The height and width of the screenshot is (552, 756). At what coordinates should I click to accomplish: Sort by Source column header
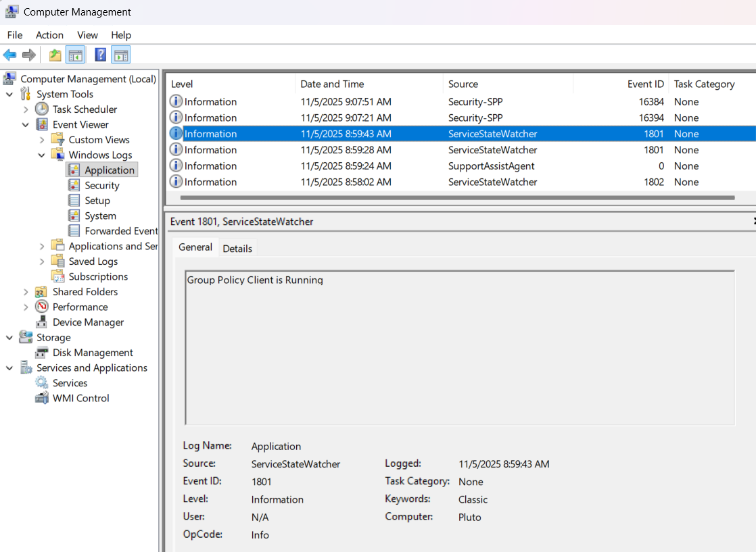coord(508,84)
